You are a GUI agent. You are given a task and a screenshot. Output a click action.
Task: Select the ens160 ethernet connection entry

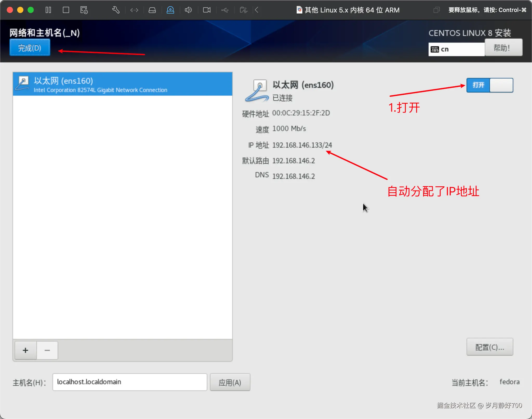click(122, 84)
